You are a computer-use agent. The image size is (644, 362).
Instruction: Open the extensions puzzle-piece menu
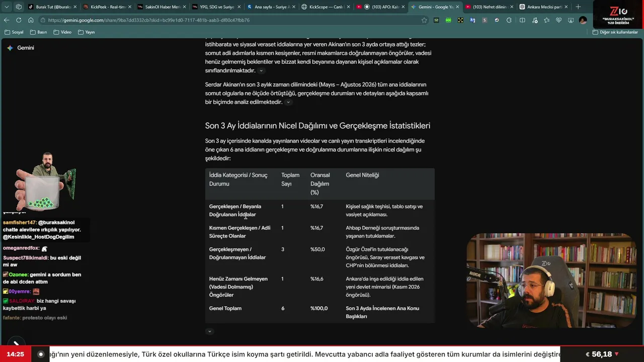[509, 20]
